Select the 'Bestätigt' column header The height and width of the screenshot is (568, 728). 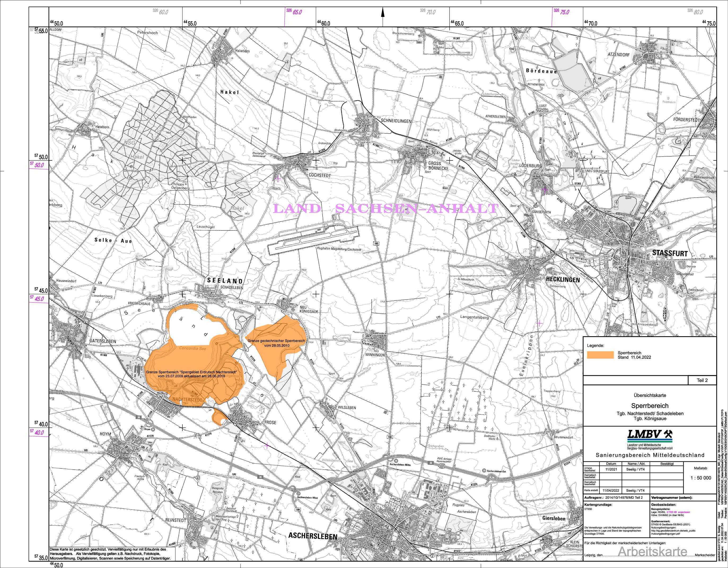click(x=667, y=463)
